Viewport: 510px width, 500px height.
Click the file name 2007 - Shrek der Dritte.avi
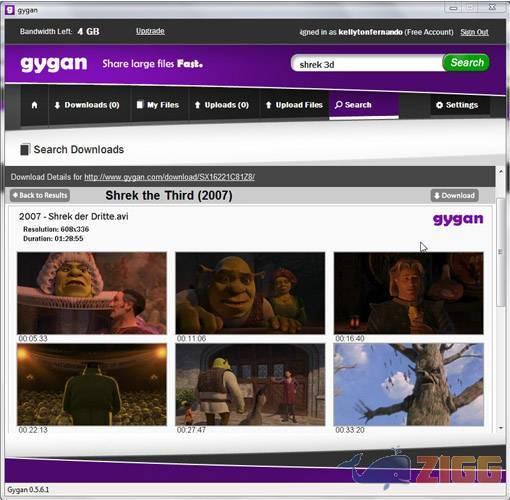(x=74, y=216)
